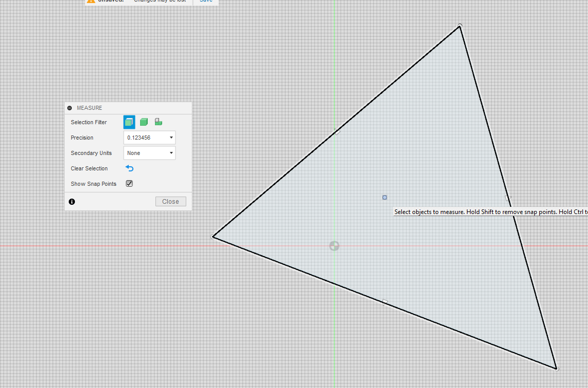Select the face/edge/vertex selection filter icon

click(129, 122)
